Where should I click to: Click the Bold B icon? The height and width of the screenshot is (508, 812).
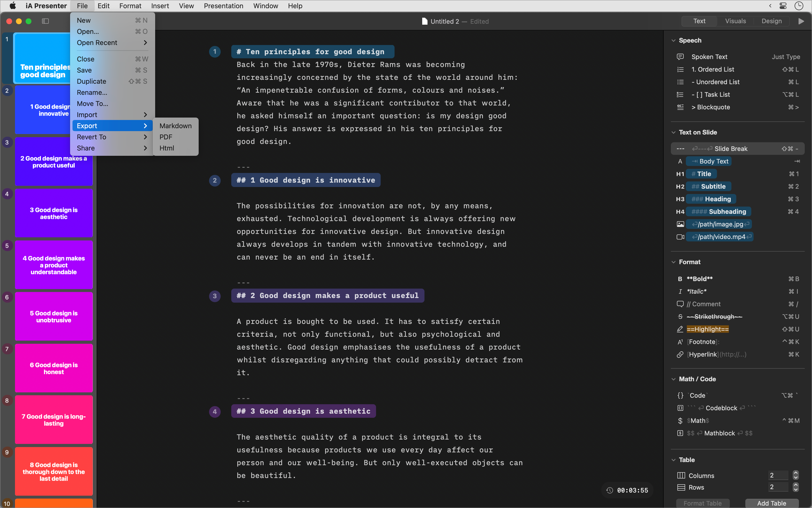click(x=680, y=279)
